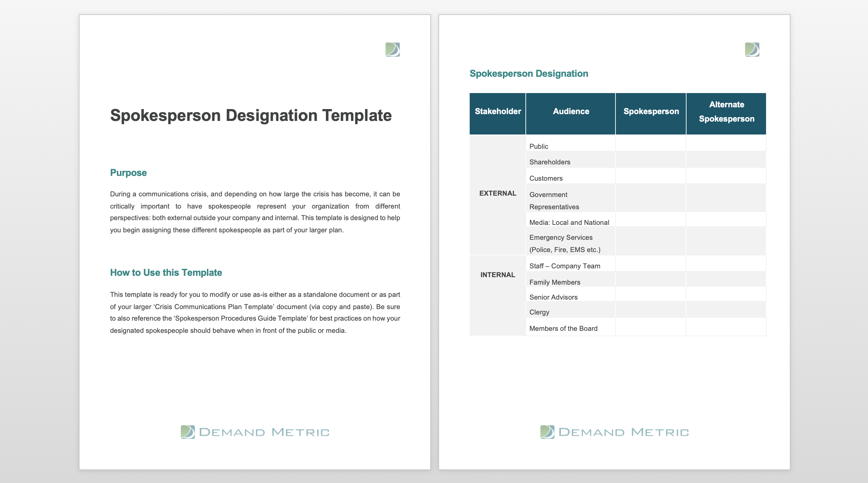Click the Demand Metric logo icon atop page two
Screen dimensions: 868x483
(x=752, y=50)
